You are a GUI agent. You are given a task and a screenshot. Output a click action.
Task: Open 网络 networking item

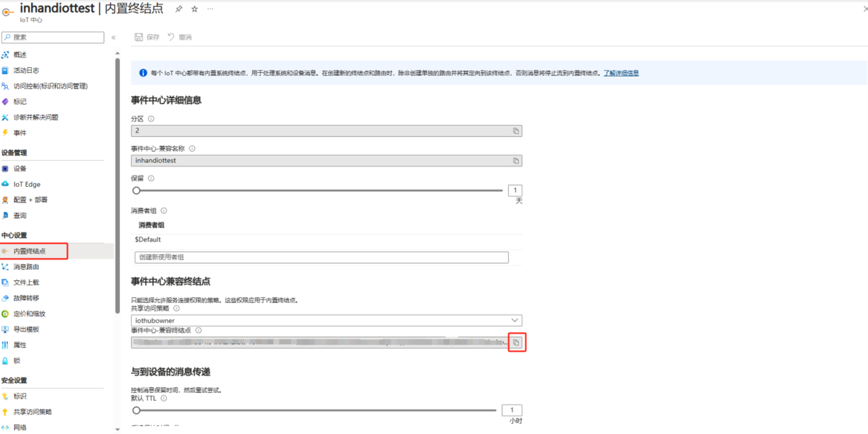(20, 428)
